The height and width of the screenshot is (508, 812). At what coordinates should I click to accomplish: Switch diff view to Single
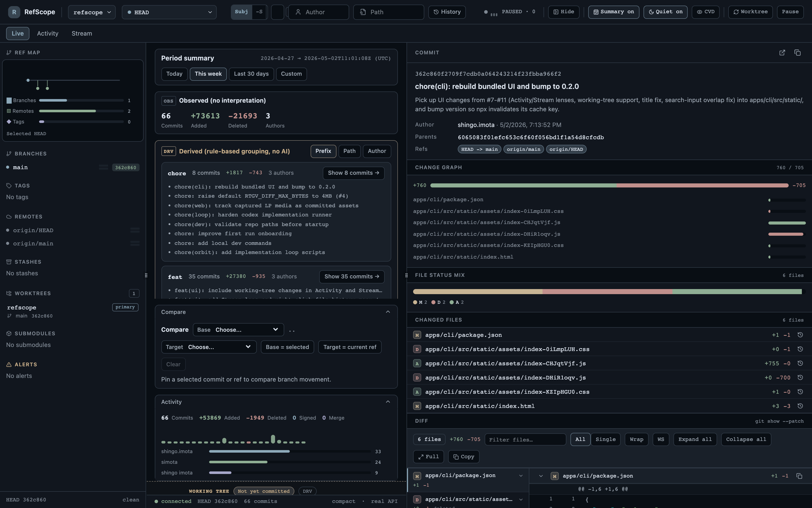pos(605,439)
